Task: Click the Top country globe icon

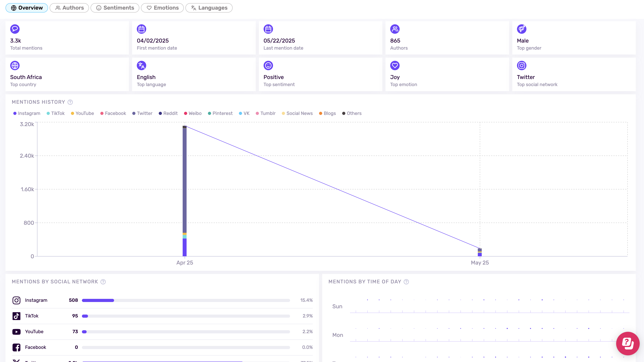Action: (x=15, y=65)
